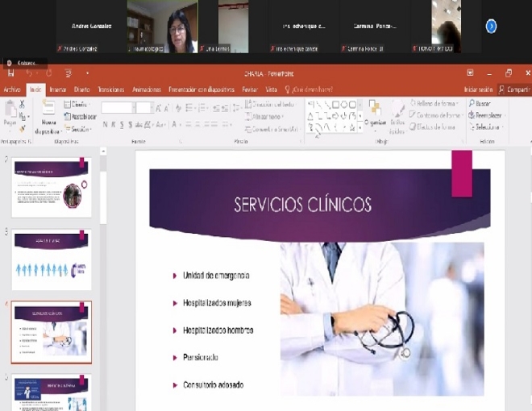
Task: Decrease font size with the smaller A icon
Action: click(x=166, y=108)
